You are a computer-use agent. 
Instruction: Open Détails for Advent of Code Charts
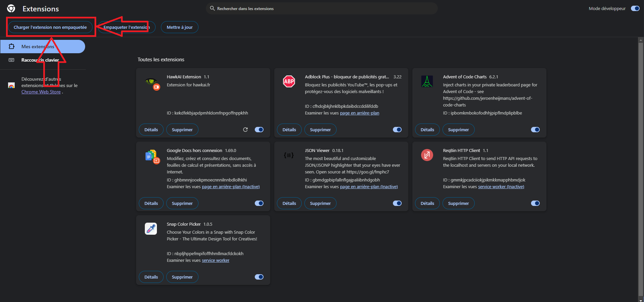coord(427,130)
